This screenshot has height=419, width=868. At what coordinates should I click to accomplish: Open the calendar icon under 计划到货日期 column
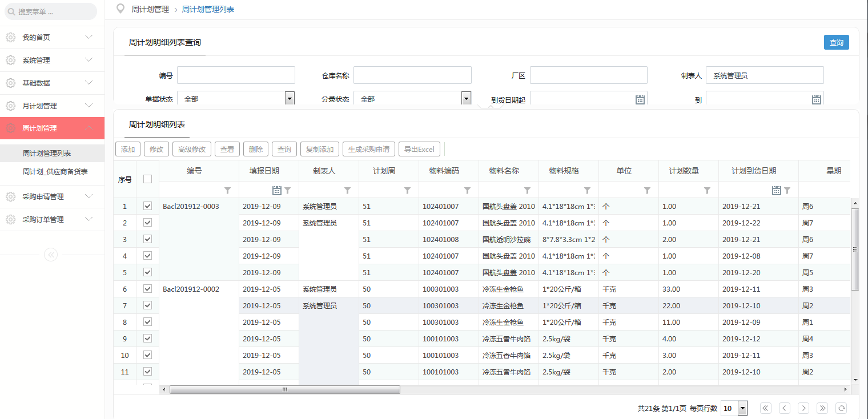[777, 190]
